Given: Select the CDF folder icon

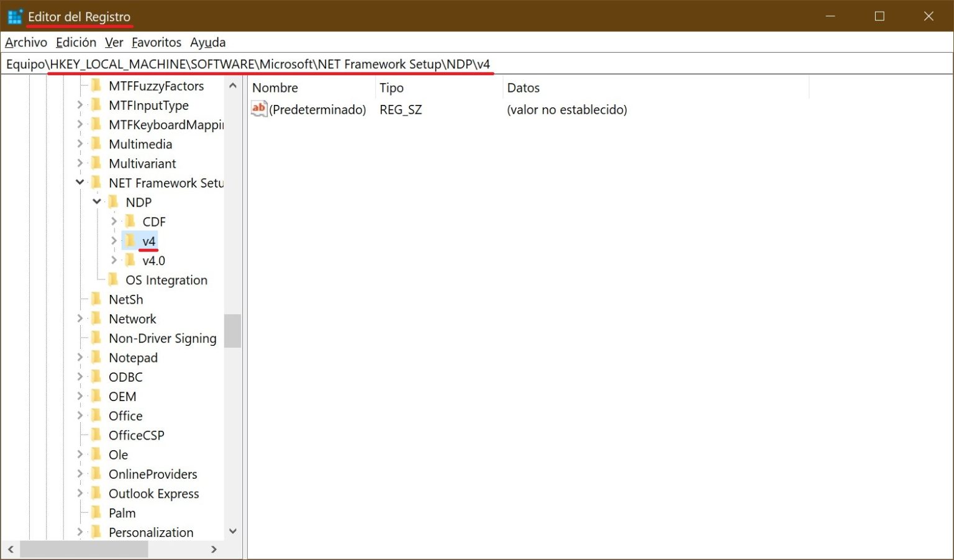Looking at the screenshot, I should point(131,221).
